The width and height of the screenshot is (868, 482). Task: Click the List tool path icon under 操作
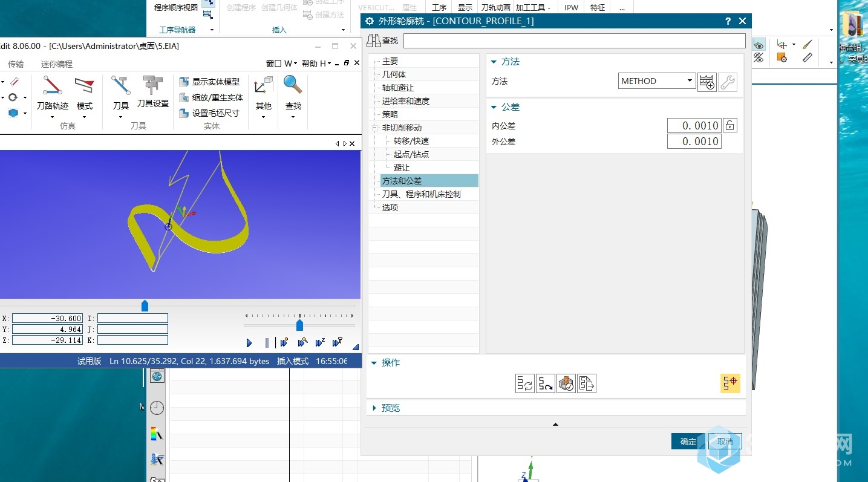click(587, 383)
